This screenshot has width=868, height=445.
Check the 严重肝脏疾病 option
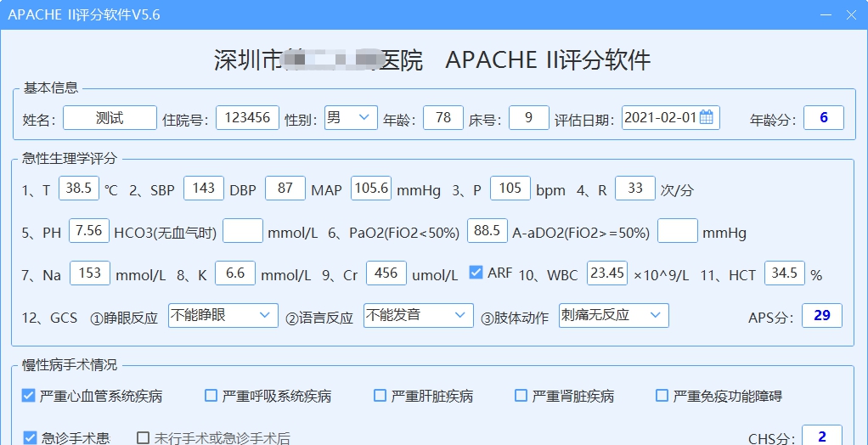point(380,396)
